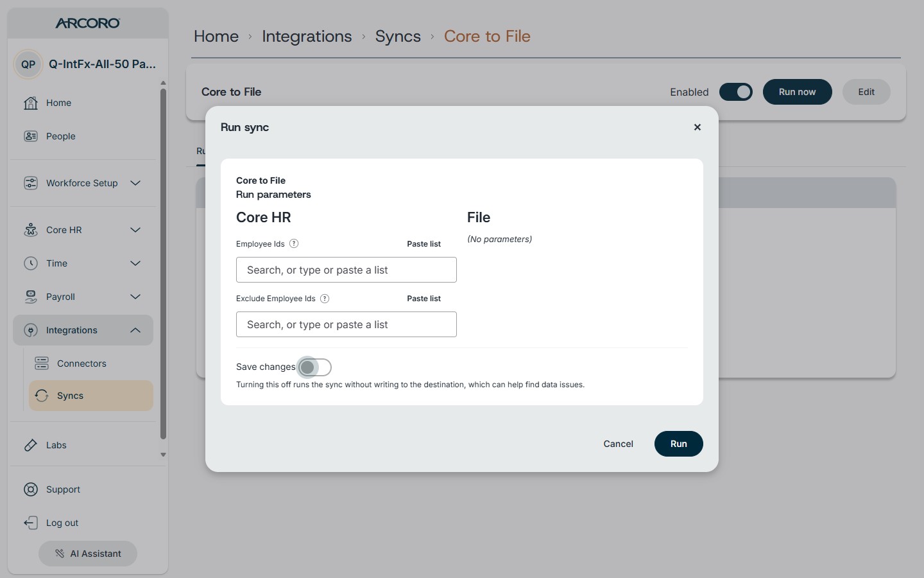This screenshot has height=578, width=924.
Task: Collapse the Integrations chevron
Action: coord(135,330)
